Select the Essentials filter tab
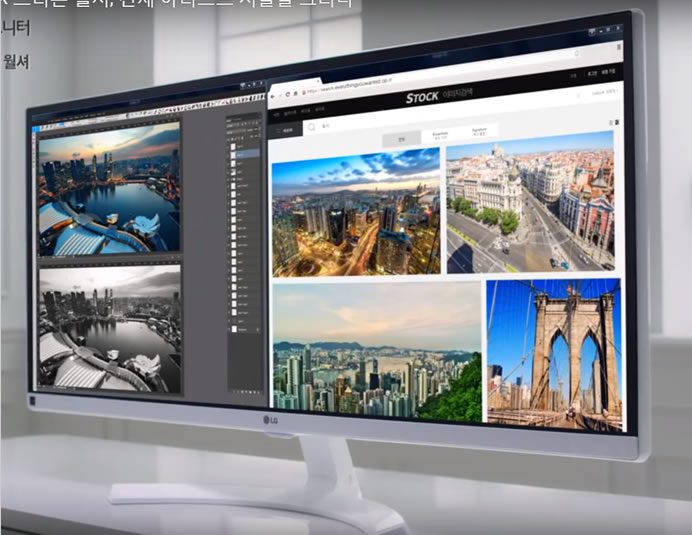The width and height of the screenshot is (692, 535). click(x=440, y=135)
